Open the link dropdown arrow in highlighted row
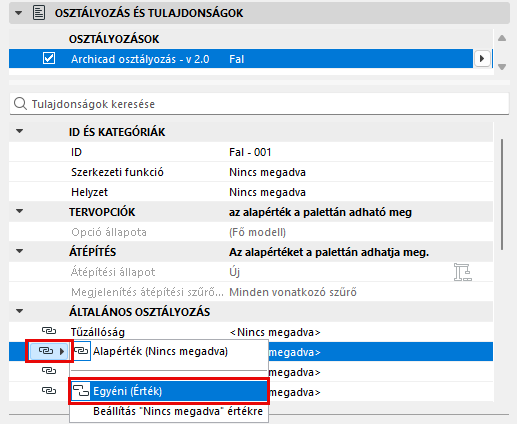Image resolution: width=517 pixels, height=424 pixels. tap(62, 351)
